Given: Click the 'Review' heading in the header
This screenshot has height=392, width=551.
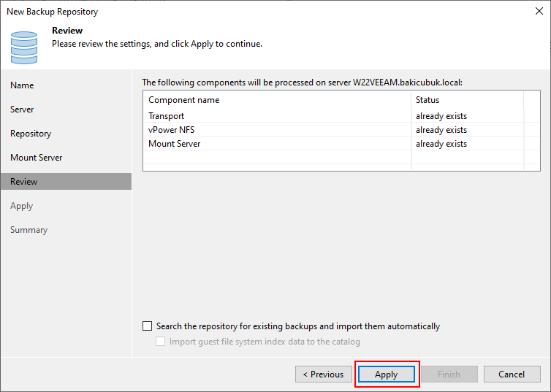Looking at the screenshot, I should coord(67,31).
